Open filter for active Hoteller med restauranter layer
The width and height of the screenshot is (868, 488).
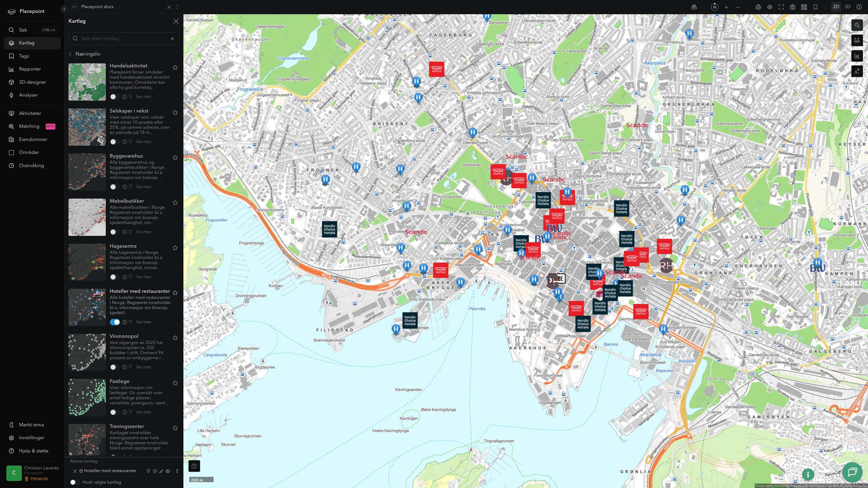pyautogui.click(x=148, y=471)
